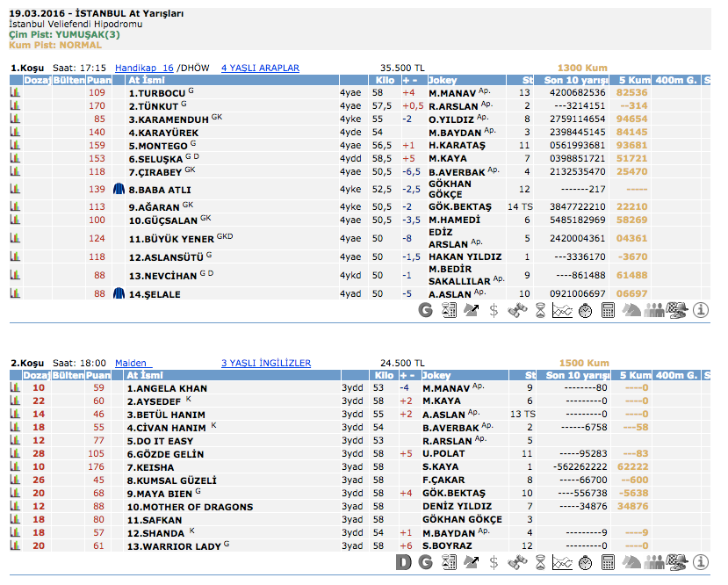Open the horse heads icon below race 2
728x585 pixels.
[631, 562]
